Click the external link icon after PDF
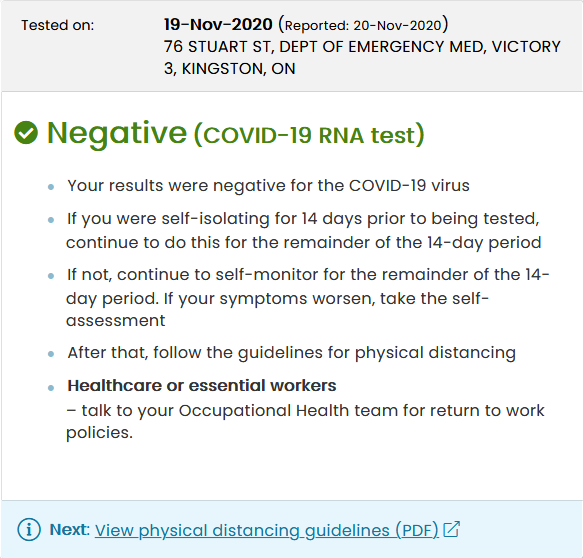This screenshot has width=583, height=558. (x=452, y=529)
